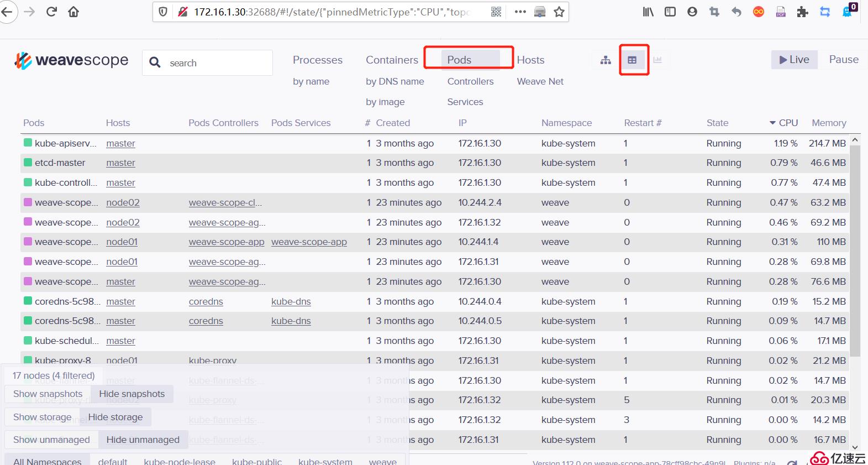Open Containers by image view

click(385, 102)
